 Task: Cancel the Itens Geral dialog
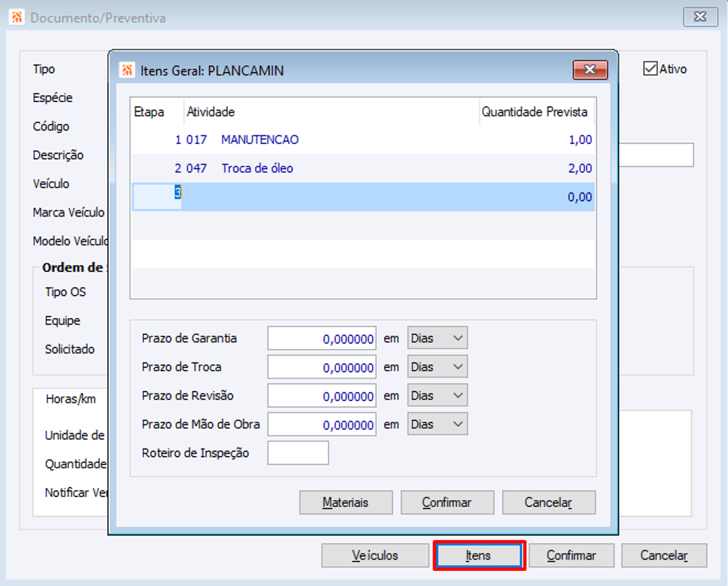pos(549,503)
